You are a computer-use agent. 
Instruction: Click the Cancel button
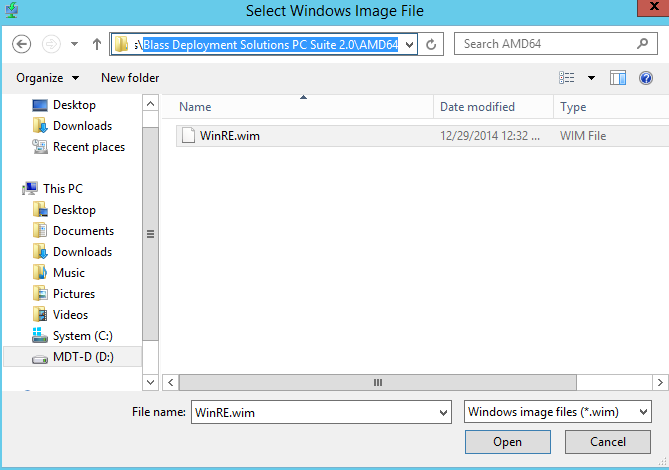coord(608,442)
